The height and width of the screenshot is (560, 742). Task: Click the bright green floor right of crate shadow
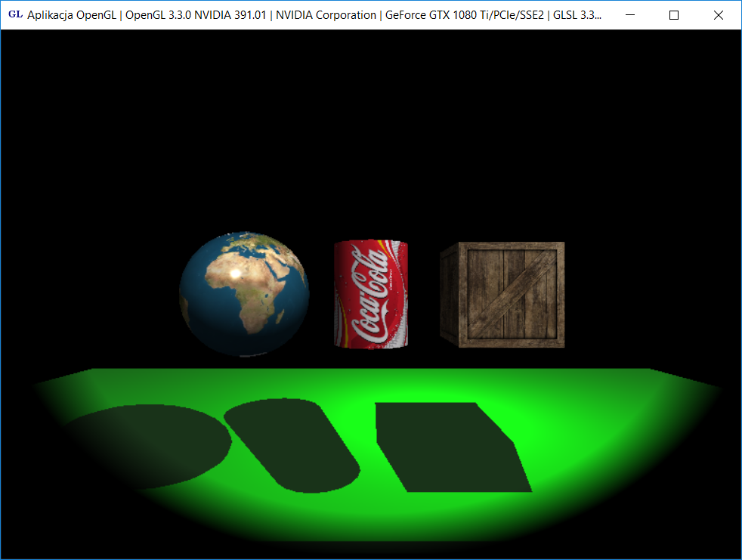point(604,438)
